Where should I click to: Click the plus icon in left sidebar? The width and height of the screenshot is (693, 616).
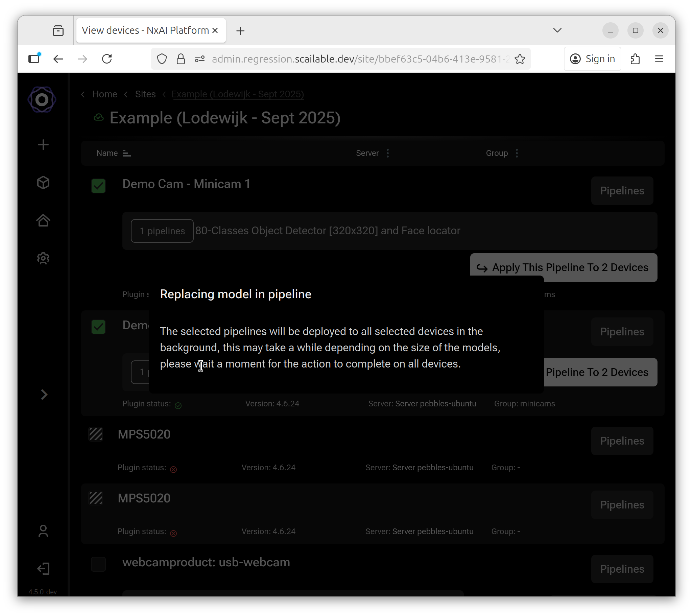(43, 145)
